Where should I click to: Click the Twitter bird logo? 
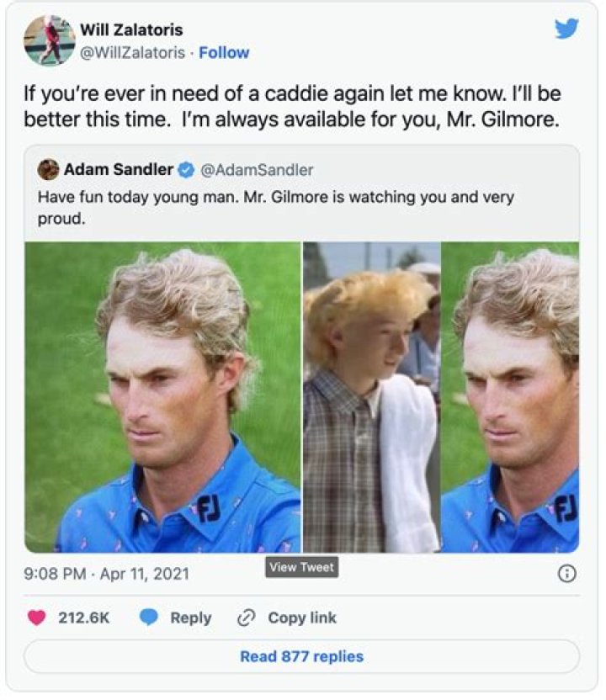(x=566, y=29)
